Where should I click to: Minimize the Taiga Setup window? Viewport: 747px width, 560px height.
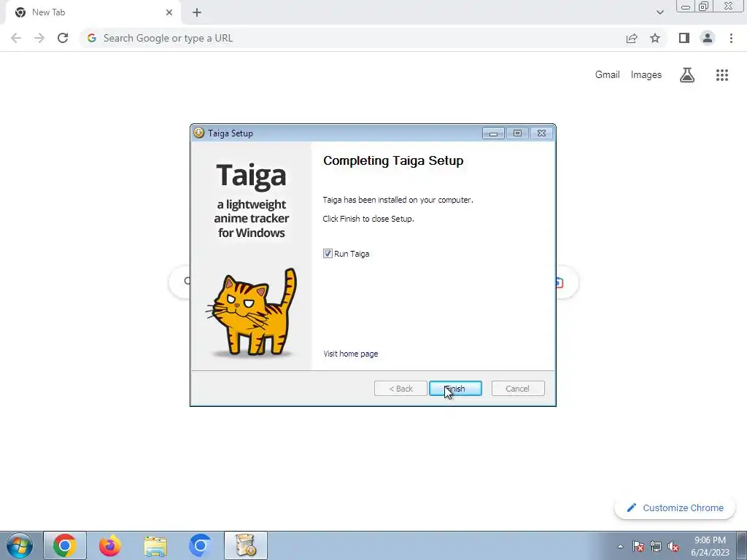(x=493, y=133)
